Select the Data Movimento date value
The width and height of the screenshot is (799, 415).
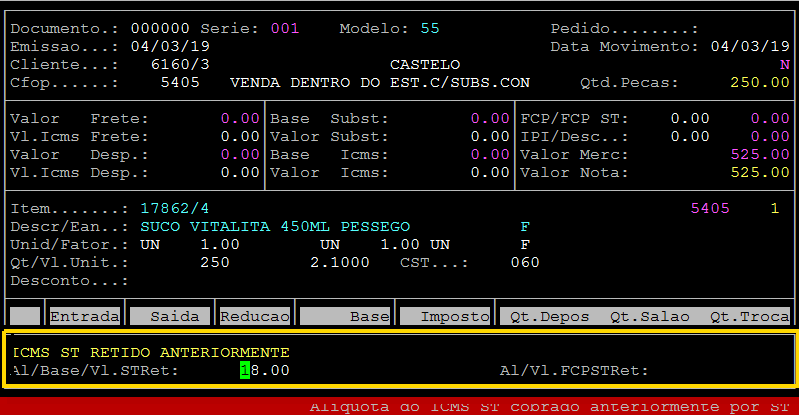click(749, 46)
